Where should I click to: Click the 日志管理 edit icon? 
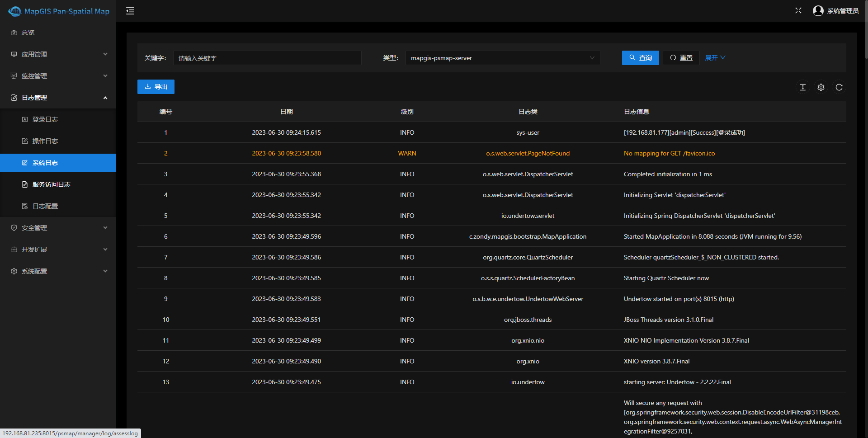(14, 98)
